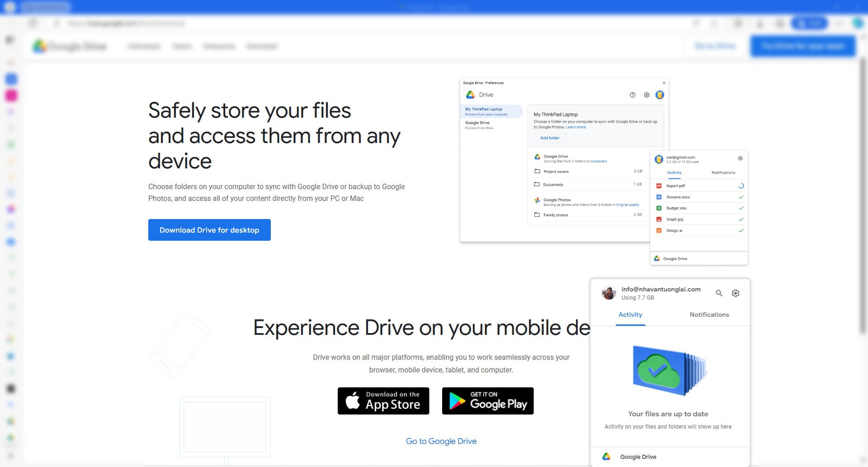The width and height of the screenshot is (868, 467).
Task: Follow the Go to Google Drive link
Action: 441,441
